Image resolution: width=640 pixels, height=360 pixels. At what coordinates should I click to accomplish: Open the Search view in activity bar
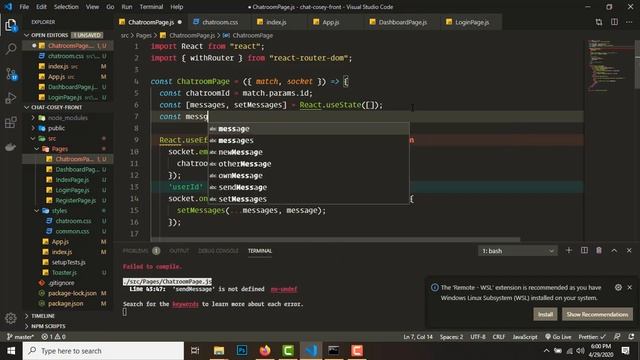pos(11,49)
